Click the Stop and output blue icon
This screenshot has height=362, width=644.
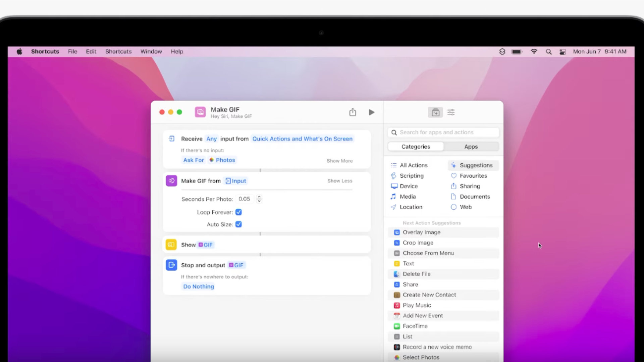pyautogui.click(x=171, y=265)
